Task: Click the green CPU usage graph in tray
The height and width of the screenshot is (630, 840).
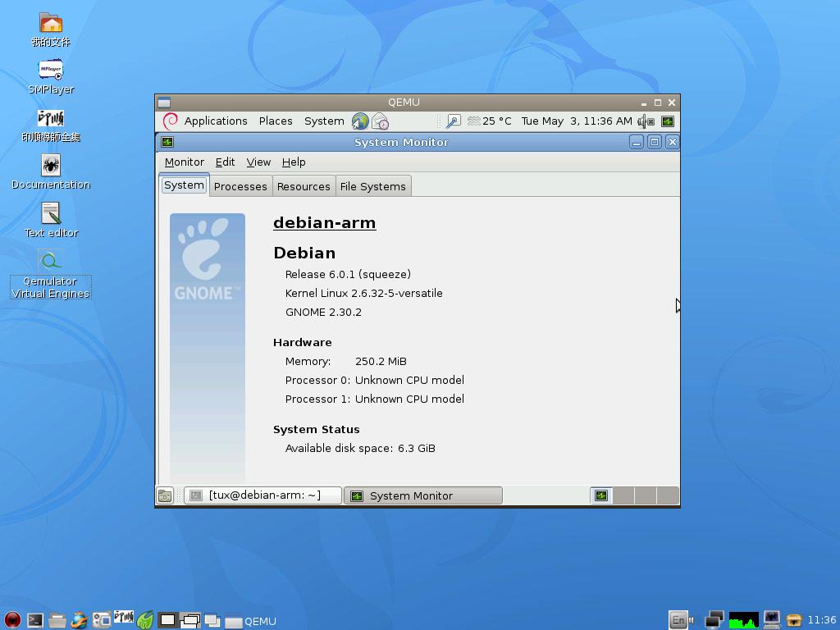Action: (x=743, y=620)
